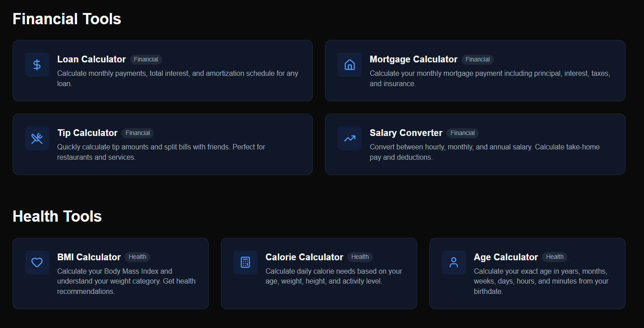Click the Health badge on Age Calculator

pos(554,257)
